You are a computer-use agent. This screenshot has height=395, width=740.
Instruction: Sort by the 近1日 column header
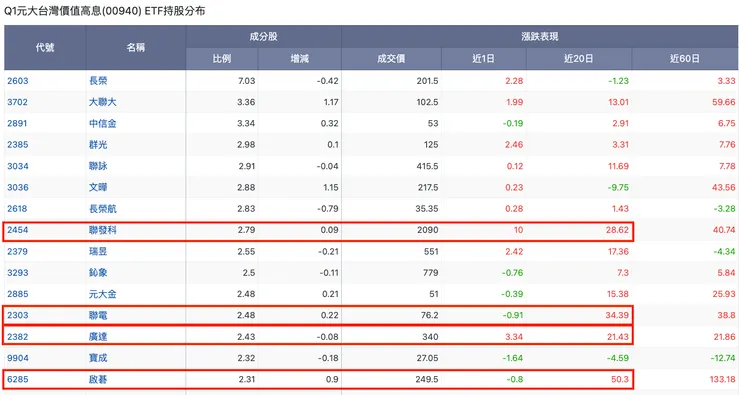pyautogui.click(x=484, y=59)
